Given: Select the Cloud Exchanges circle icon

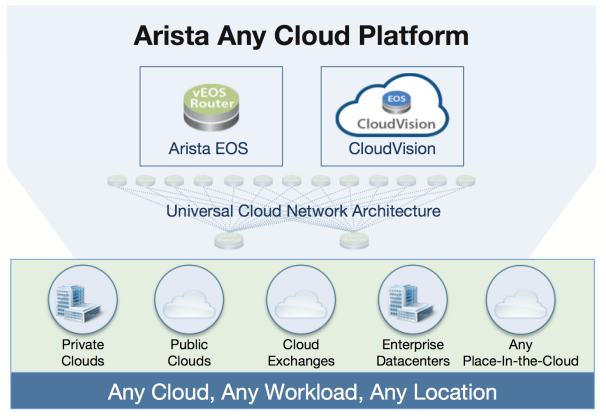Looking at the screenshot, I should pos(301,300).
